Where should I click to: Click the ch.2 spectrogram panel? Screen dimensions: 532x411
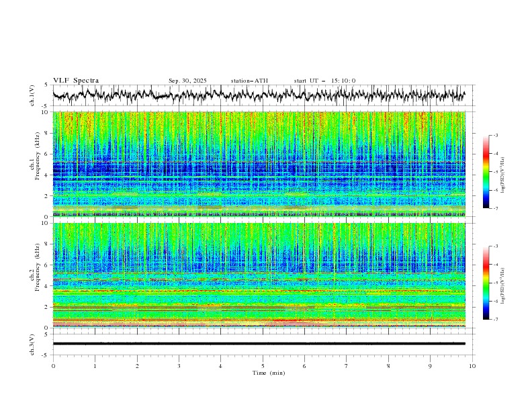[259, 275]
